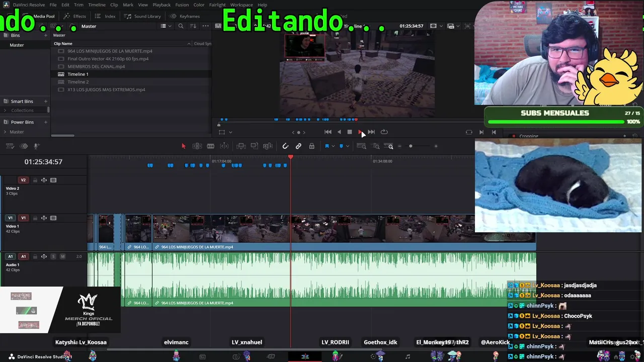This screenshot has width=644, height=362.
Task: Open the Index panel
Action: point(105,16)
